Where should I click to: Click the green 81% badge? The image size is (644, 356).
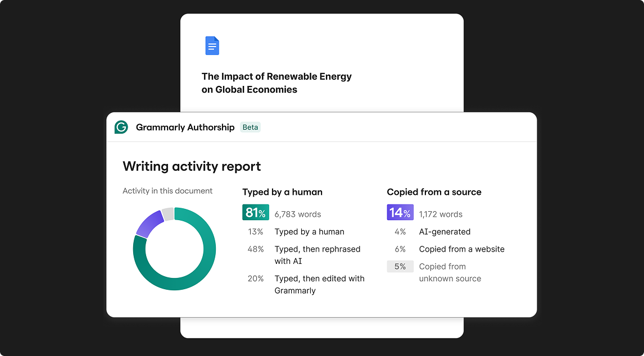click(256, 213)
